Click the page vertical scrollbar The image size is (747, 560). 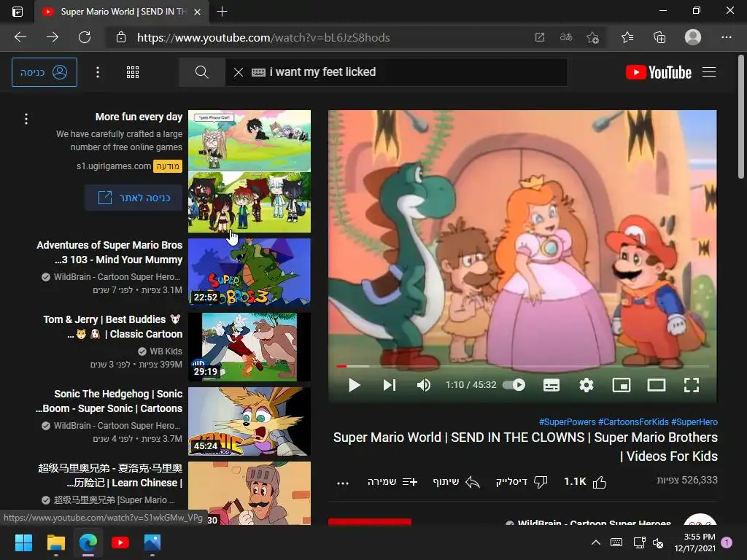click(x=741, y=117)
